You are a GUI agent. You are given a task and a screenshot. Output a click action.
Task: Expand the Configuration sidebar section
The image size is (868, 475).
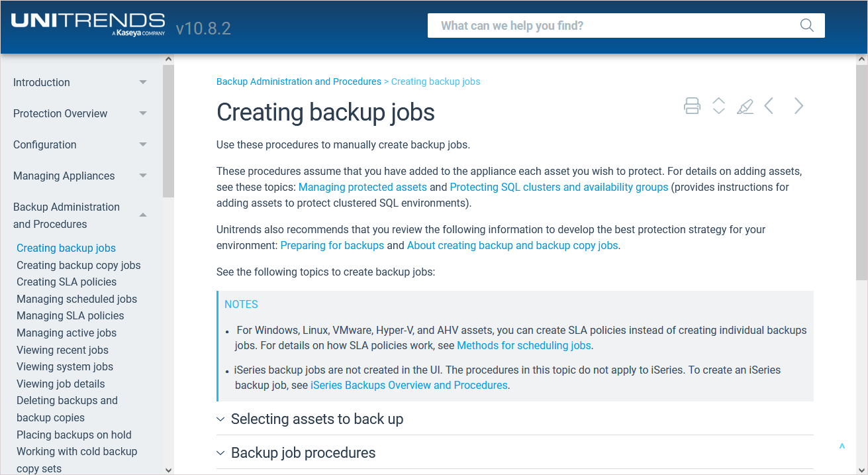pyautogui.click(x=143, y=145)
